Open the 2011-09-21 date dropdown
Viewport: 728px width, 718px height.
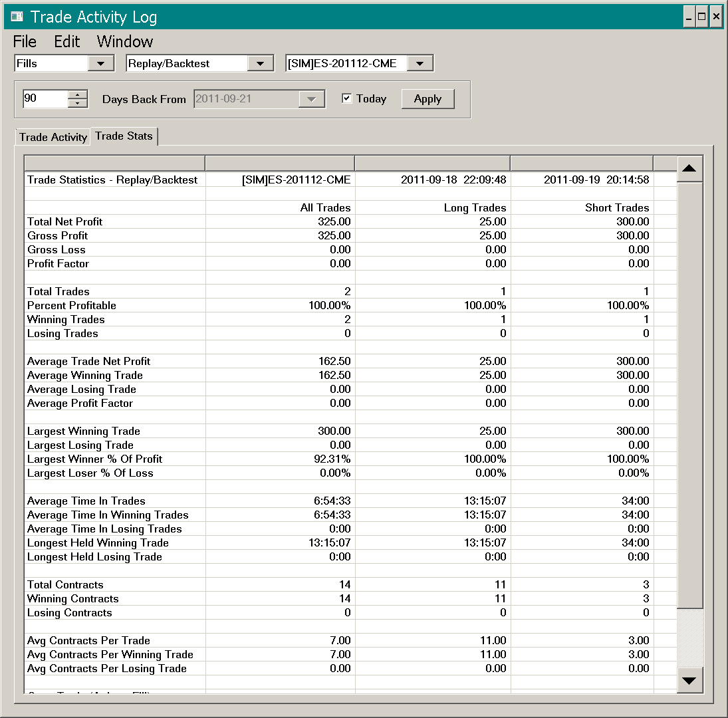312,99
